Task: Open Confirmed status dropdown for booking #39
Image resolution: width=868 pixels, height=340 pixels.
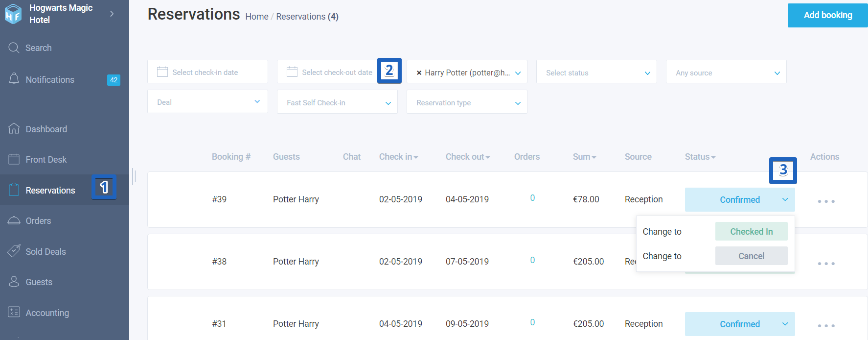Action: point(740,200)
